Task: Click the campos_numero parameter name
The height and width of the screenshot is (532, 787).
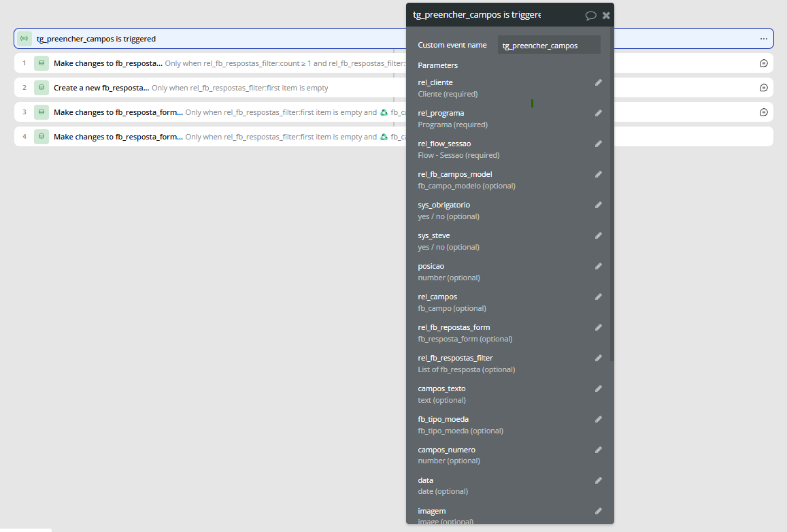Action: [446, 450]
